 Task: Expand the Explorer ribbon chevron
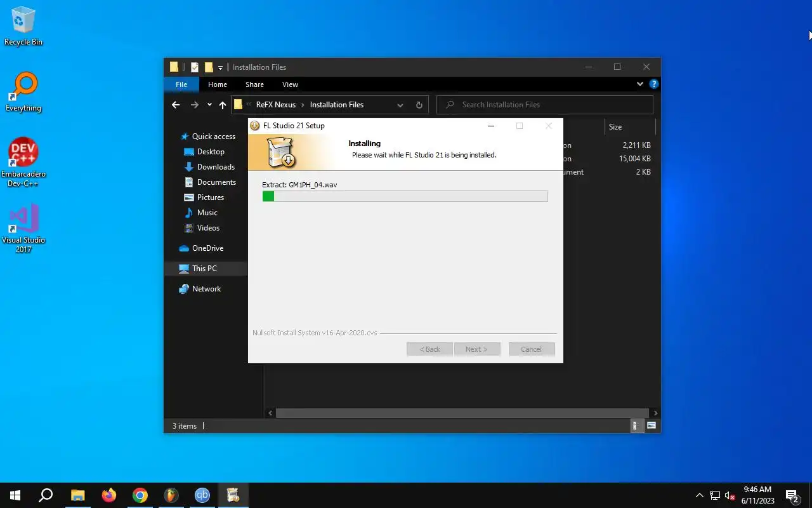coord(639,84)
